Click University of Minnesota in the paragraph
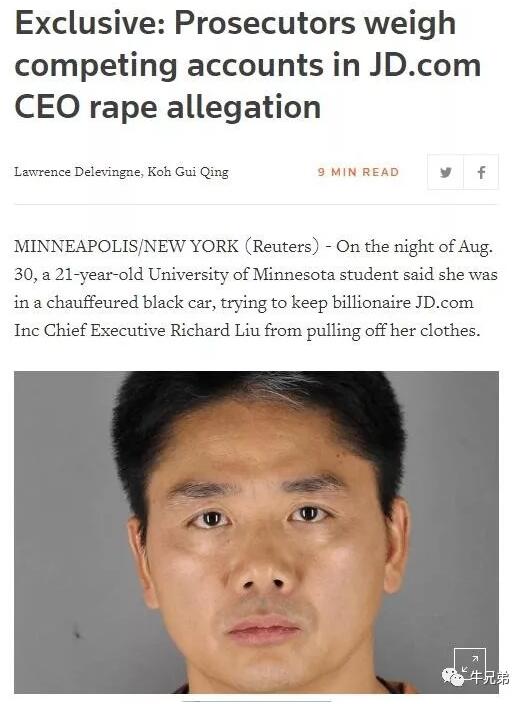512x704 pixels. coord(242,274)
